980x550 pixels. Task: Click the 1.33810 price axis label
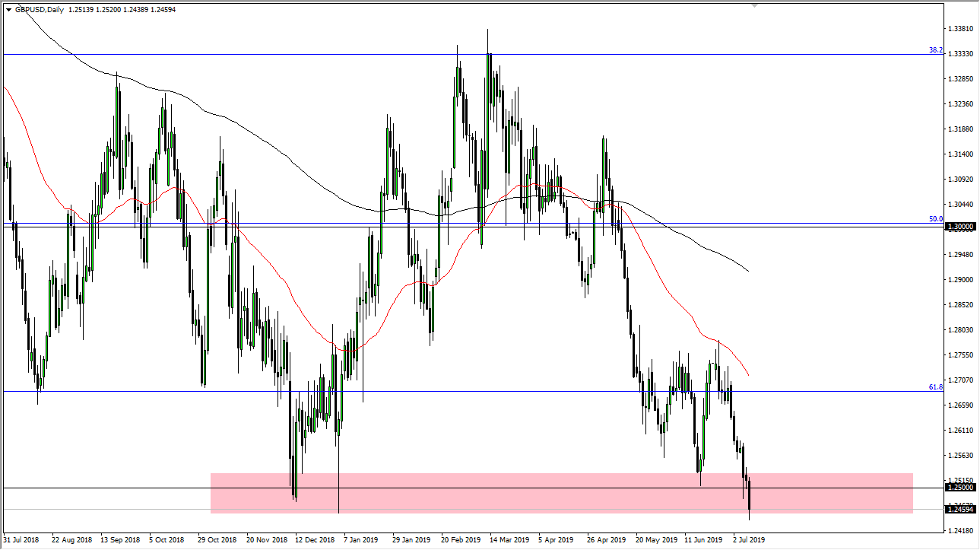click(960, 29)
